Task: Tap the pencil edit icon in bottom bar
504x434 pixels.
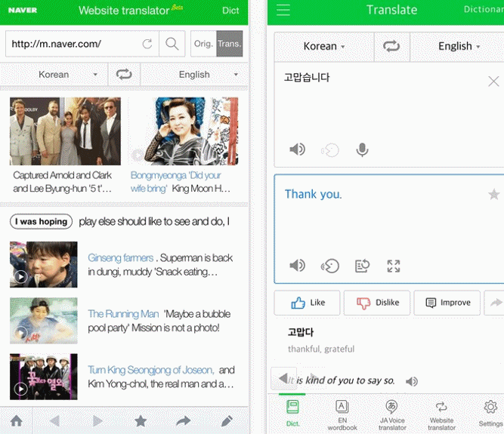Action: pos(227,420)
